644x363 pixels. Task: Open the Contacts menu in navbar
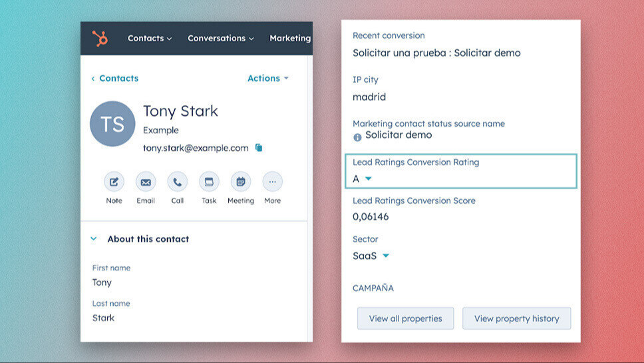coord(150,39)
